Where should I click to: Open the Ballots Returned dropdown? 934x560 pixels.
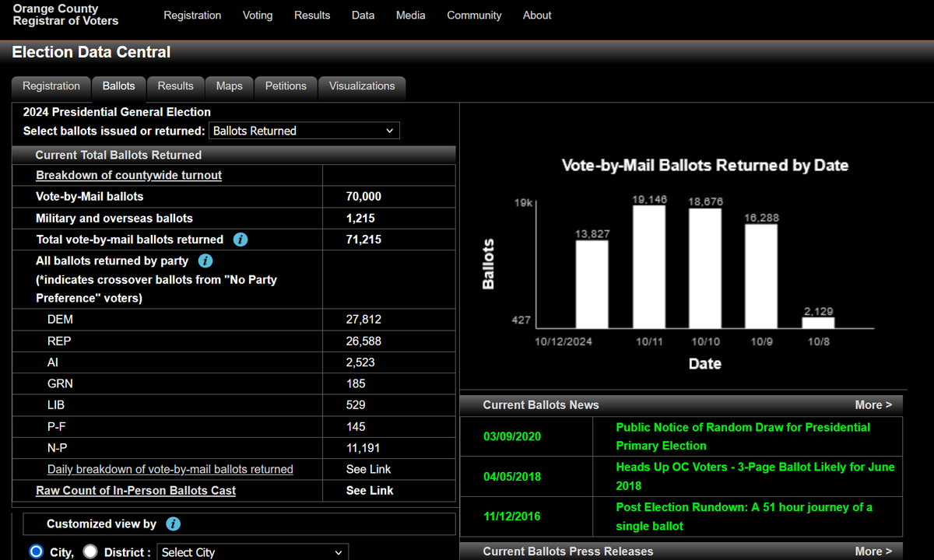click(x=304, y=131)
